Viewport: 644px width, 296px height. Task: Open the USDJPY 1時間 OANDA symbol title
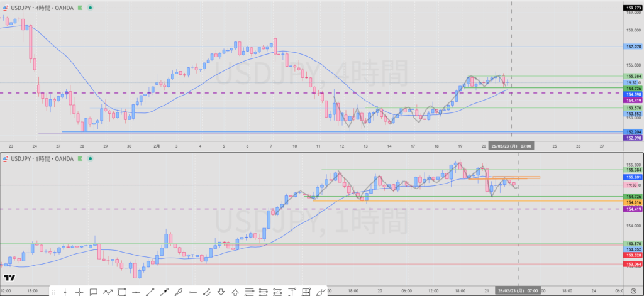coord(42,159)
